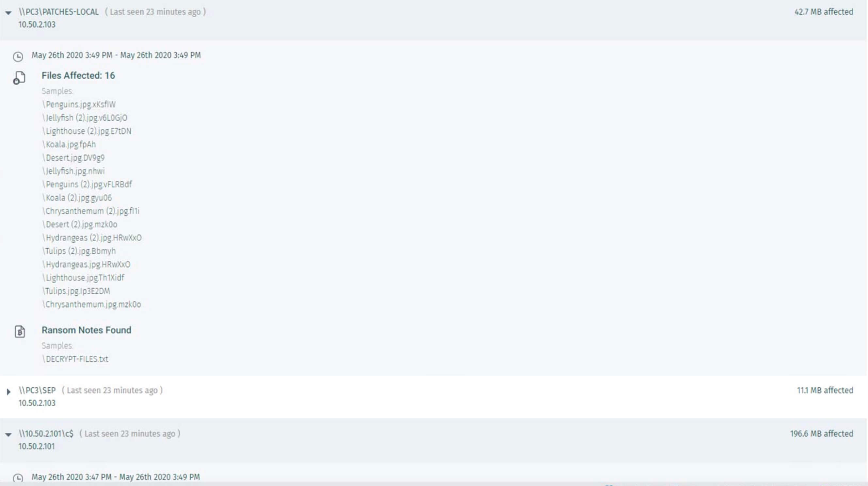868x486 pixels.
Task: Select the Lighthouse (2).jpg.E7tDN file entry
Action: pos(87,131)
